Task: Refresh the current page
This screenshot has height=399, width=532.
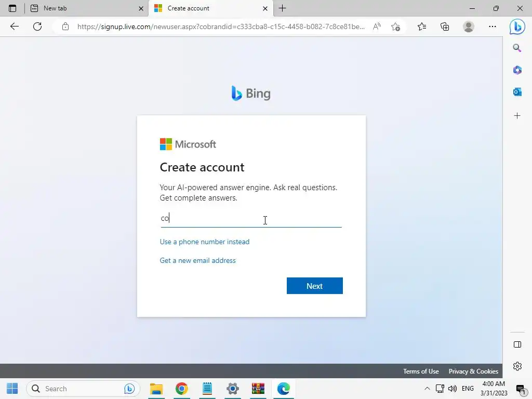Action: 37,26
